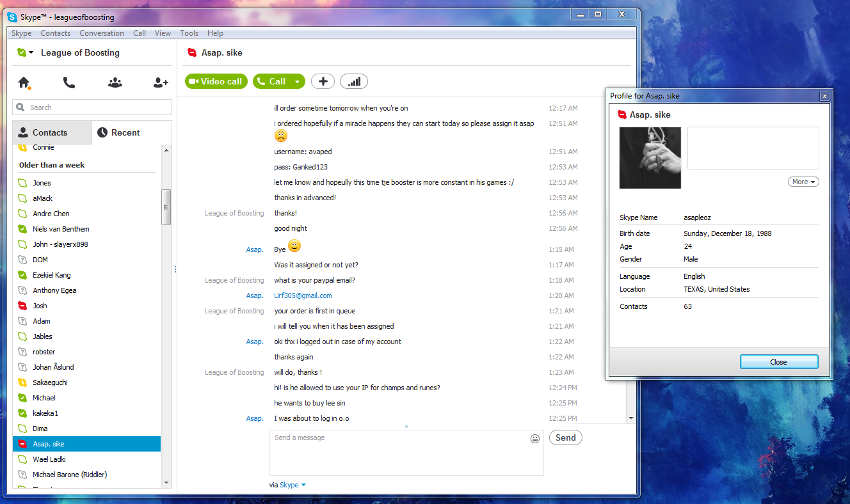Click the status icon beside Niels van Benthem
Image resolution: width=850 pixels, height=504 pixels.
pos(22,229)
